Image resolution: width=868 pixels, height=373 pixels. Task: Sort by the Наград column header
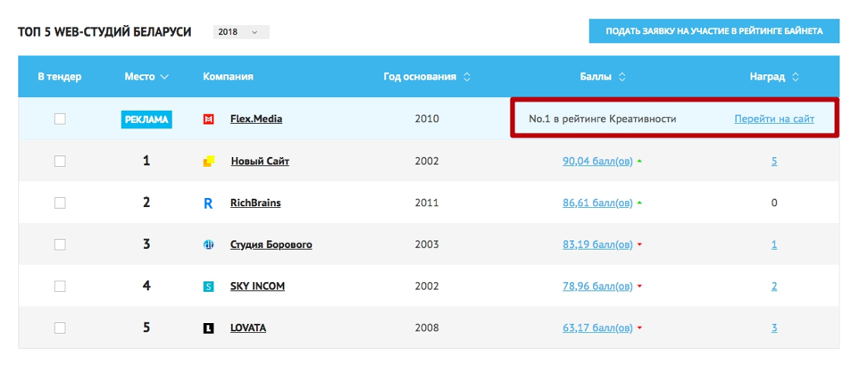774,77
